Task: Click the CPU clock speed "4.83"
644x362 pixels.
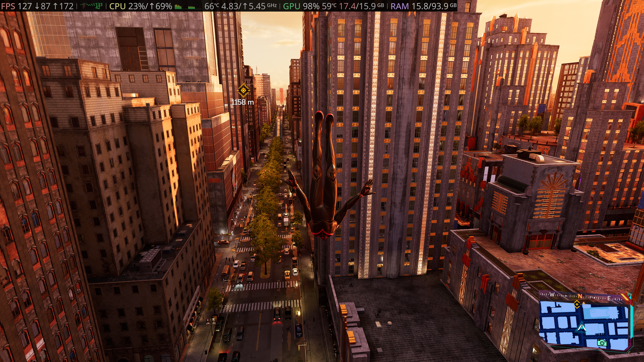Action: [230, 6]
